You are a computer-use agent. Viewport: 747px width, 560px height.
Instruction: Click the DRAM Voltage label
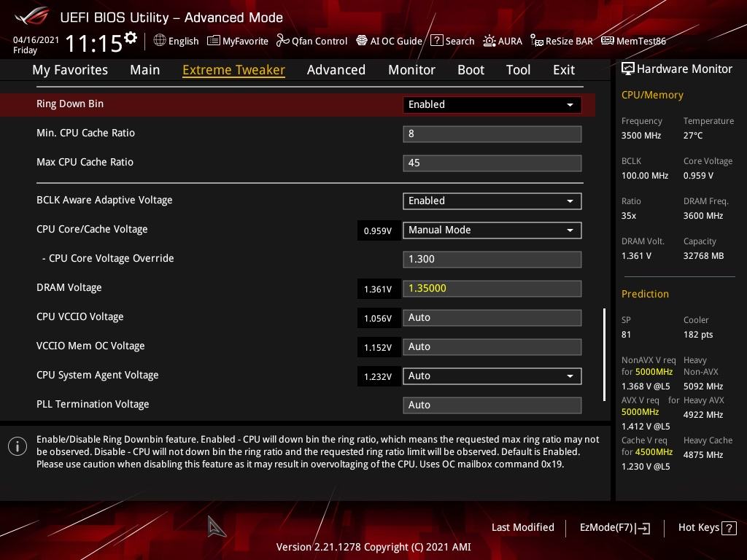point(69,287)
